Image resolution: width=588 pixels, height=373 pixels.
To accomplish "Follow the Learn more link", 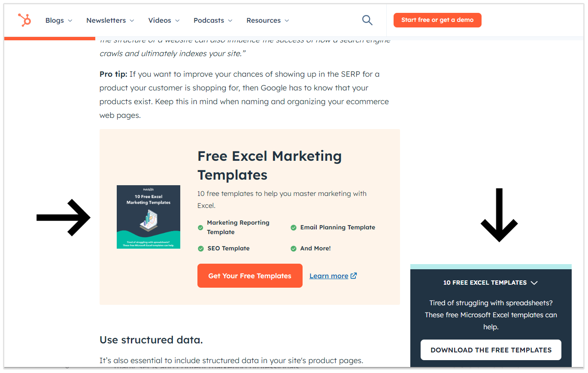I will (x=328, y=276).
